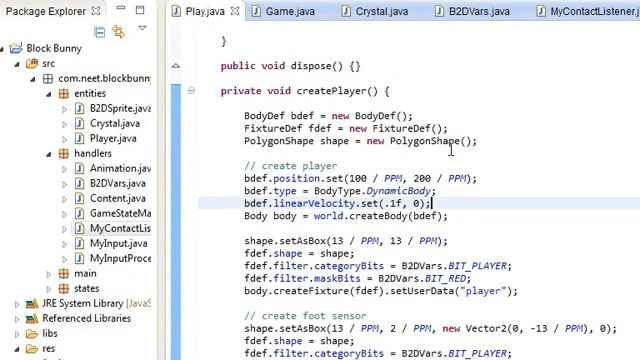Click the MyInput.java file icon
This screenshot has height=360, width=640.
(80, 243)
